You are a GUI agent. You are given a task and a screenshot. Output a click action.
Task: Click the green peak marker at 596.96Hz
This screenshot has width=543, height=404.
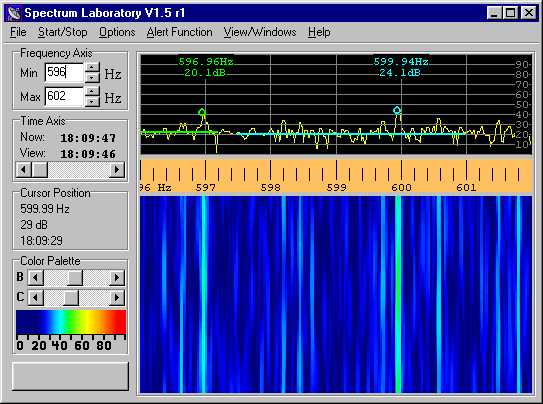point(202,112)
